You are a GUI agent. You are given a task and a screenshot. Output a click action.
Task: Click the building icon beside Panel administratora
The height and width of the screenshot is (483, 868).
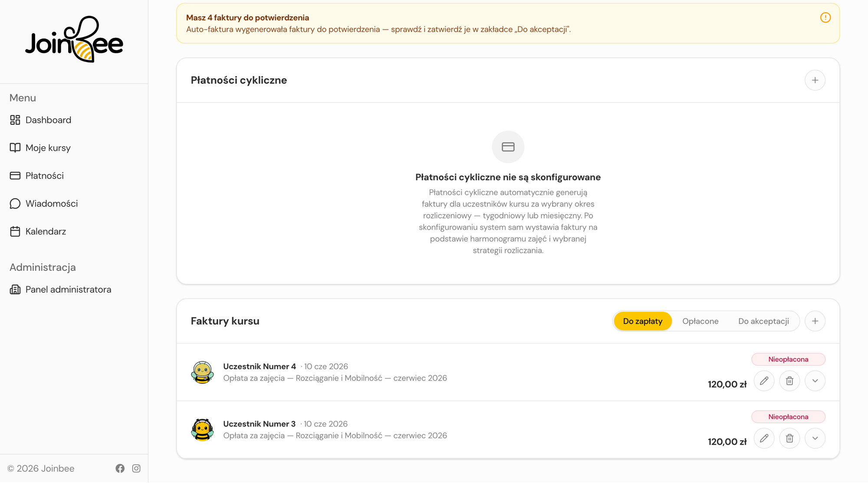tap(15, 289)
